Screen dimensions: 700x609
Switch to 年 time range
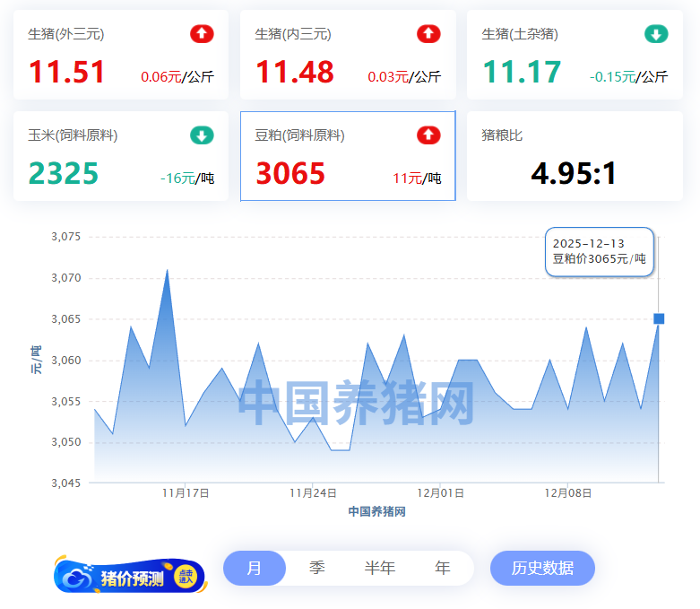pos(442,568)
